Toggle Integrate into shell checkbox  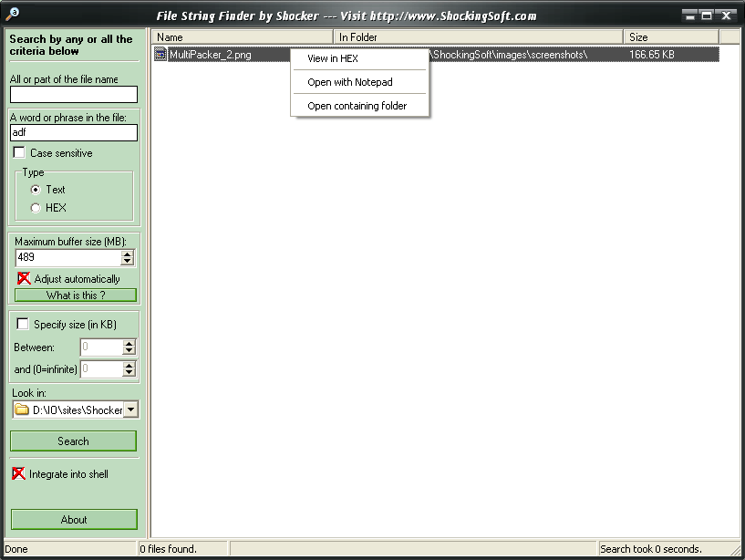[18, 473]
